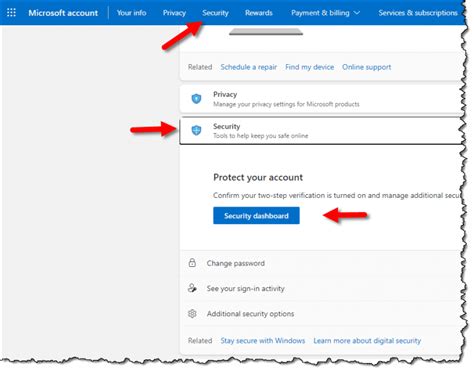
Task: Click the sign-in activity person icon
Action: click(192, 288)
